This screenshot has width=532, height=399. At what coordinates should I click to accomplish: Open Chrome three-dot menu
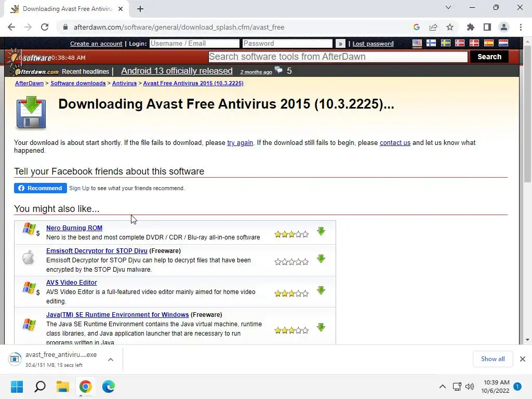coord(521,27)
